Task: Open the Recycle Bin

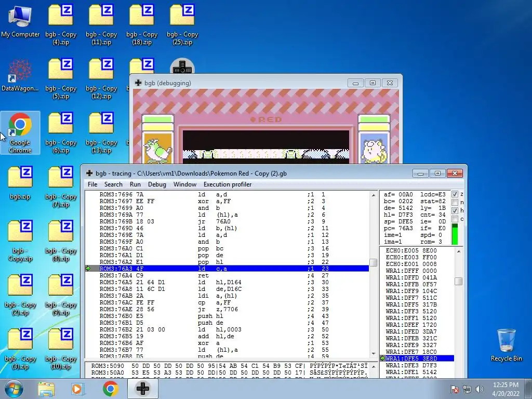Action: [506, 345]
